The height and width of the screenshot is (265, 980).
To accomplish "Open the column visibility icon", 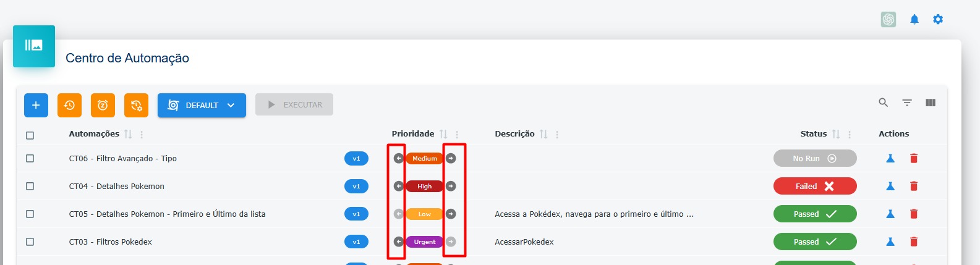I will (x=931, y=103).
